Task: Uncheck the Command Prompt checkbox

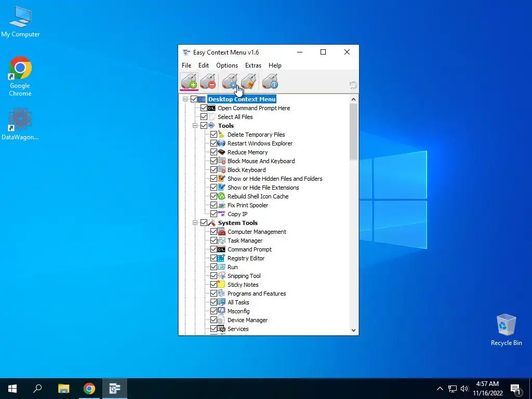Action: pos(214,249)
